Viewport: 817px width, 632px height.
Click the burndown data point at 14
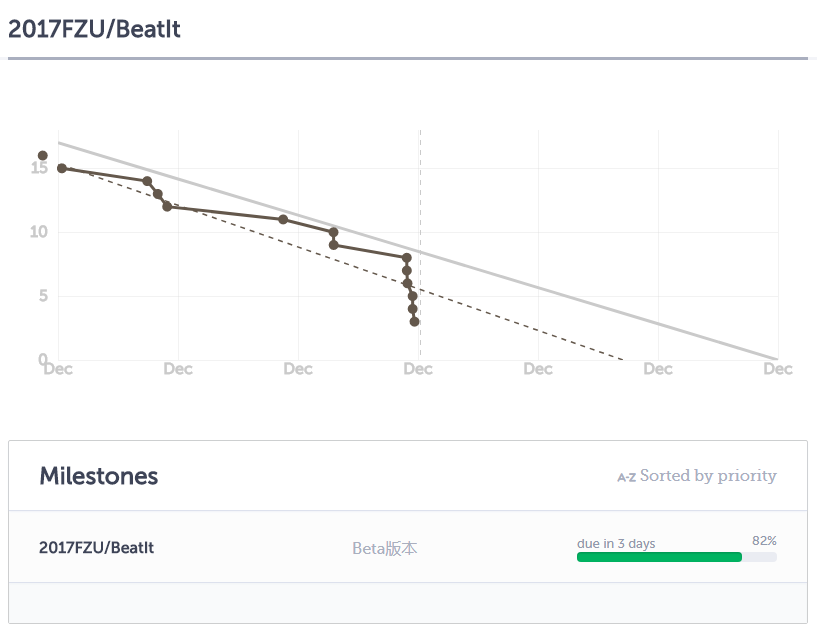coord(147,181)
